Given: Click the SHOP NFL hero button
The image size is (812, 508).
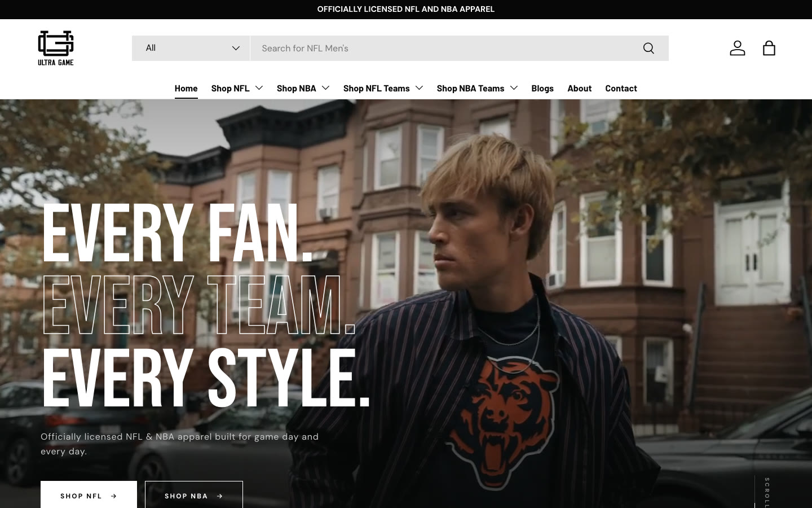Looking at the screenshot, I should 89,495.
